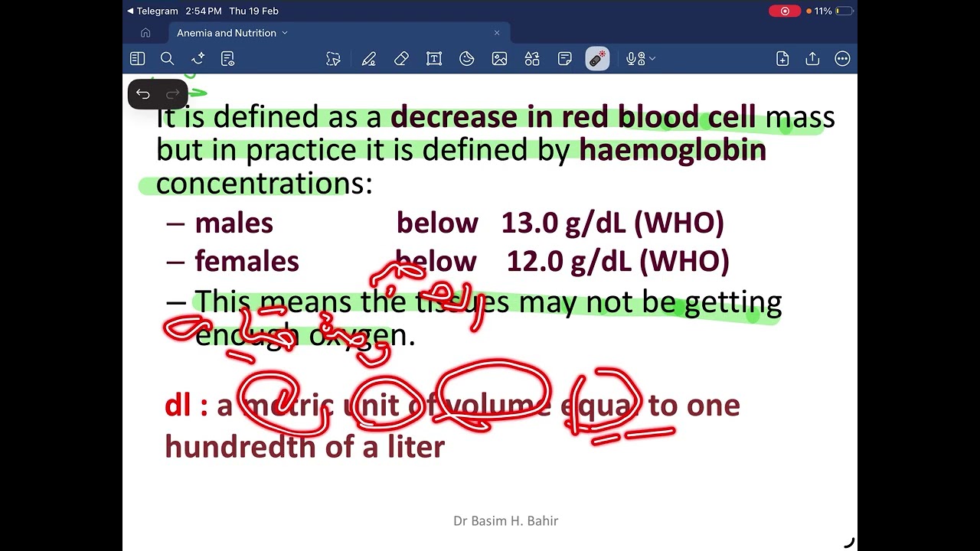Return to Telegram via back link

pyautogui.click(x=152, y=11)
